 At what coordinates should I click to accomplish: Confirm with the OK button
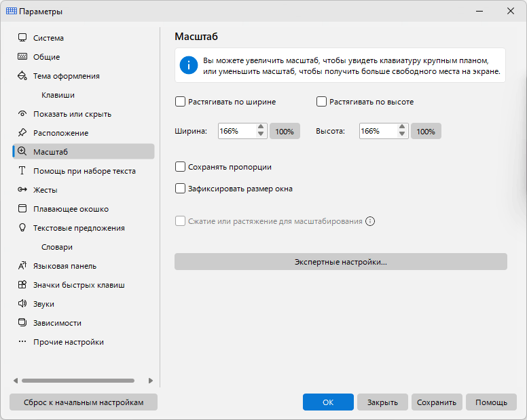tap(328, 402)
